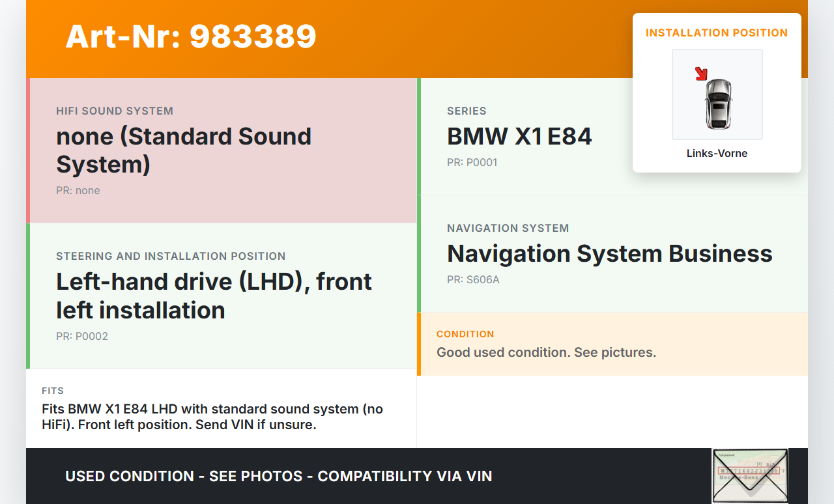
Task: Click the Fits BMW X1 E84 LHD description
Action: pyautogui.click(x=212, y=417)
